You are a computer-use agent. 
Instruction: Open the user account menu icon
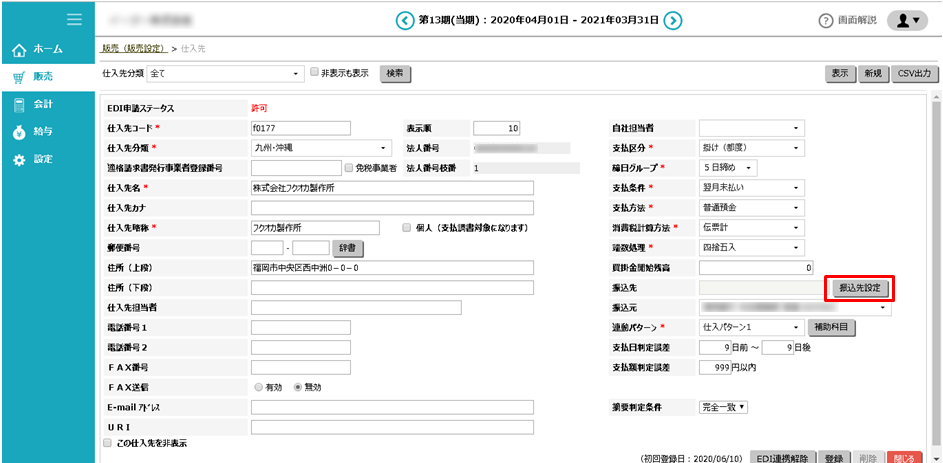[907, 20]
